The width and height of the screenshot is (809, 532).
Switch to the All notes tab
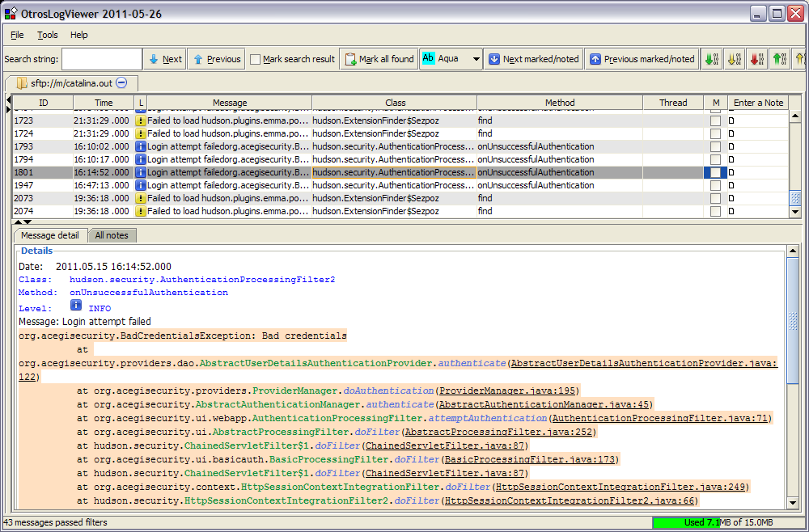(112, 235)
